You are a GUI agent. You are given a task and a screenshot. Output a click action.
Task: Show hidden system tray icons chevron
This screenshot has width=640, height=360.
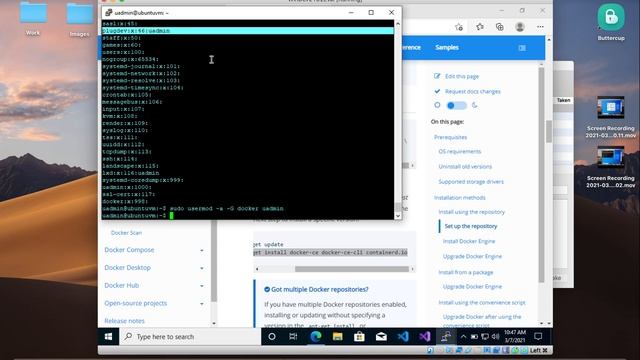pos(463,337)
